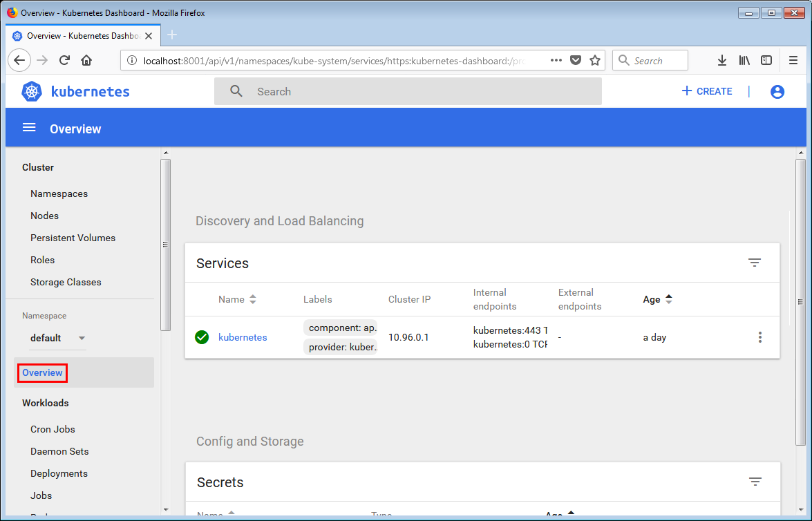
Task: Click the Cluster IP 10.96.0.1 cell
Action: point(408,337)
